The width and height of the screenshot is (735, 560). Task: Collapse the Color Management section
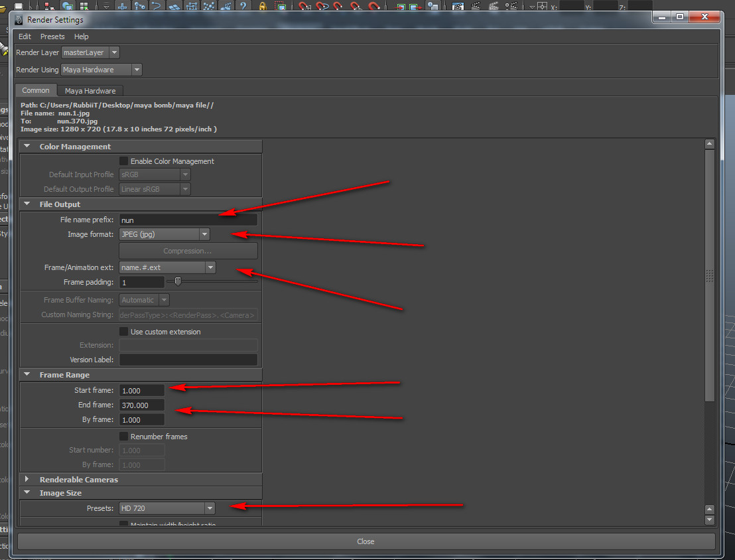(27, 147)
